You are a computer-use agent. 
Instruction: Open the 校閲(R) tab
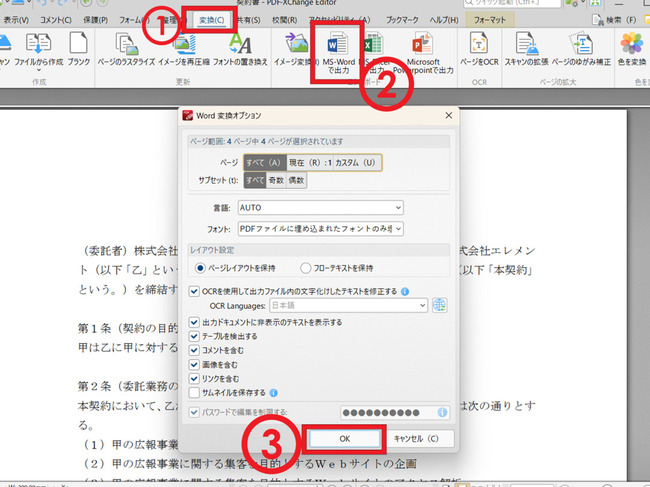285,20
